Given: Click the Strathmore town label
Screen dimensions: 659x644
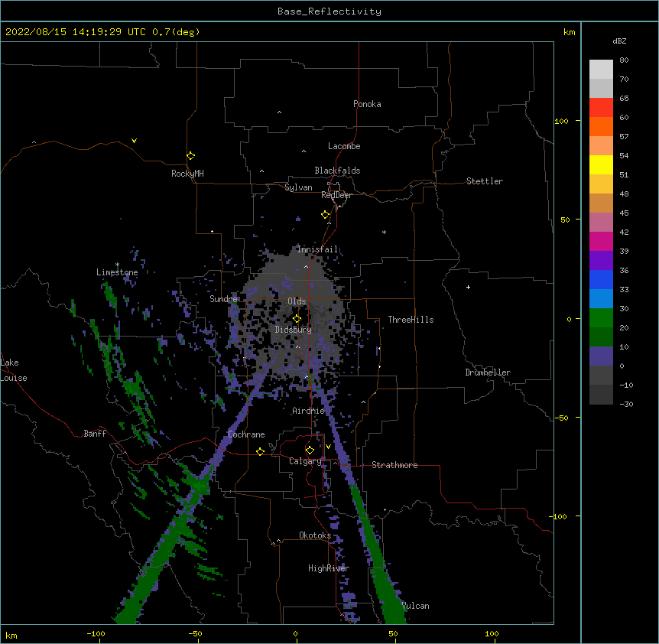Looking at the screenshot, I should (x=394, y=465).
